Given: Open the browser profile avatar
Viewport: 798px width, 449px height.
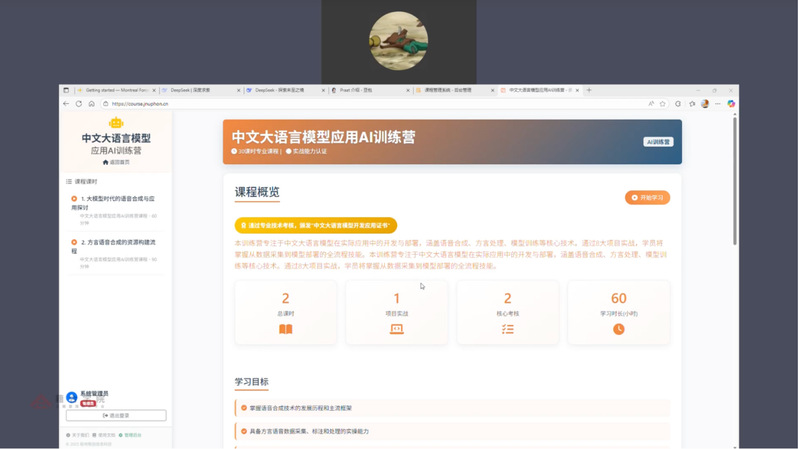Looking at the screenshot, I should pos(705,103).
